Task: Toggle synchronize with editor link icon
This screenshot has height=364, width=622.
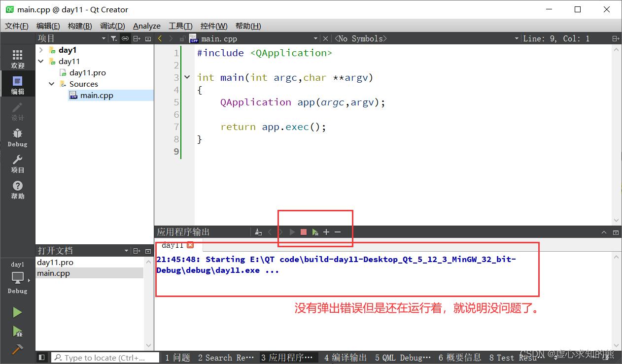Action: click(x=125, y=38)
